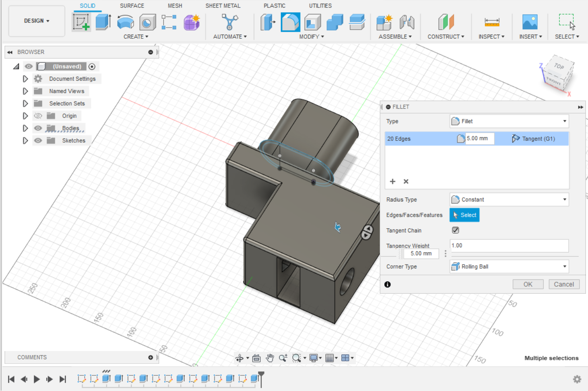Image resolution: width=588 pixels, height=391 pixels.
Task: Expand the Document Settings tree node
Action: click(x=25, y=79)
